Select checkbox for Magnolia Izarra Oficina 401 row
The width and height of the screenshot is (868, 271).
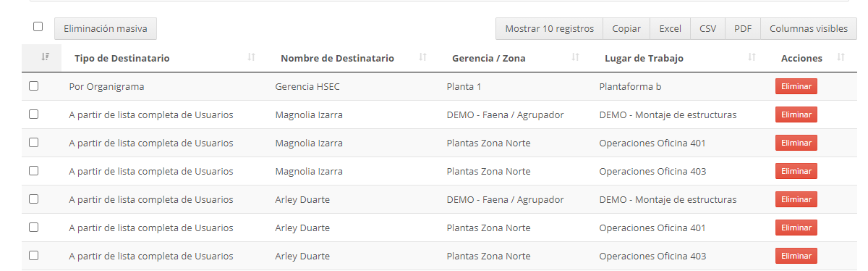point(33,143)
